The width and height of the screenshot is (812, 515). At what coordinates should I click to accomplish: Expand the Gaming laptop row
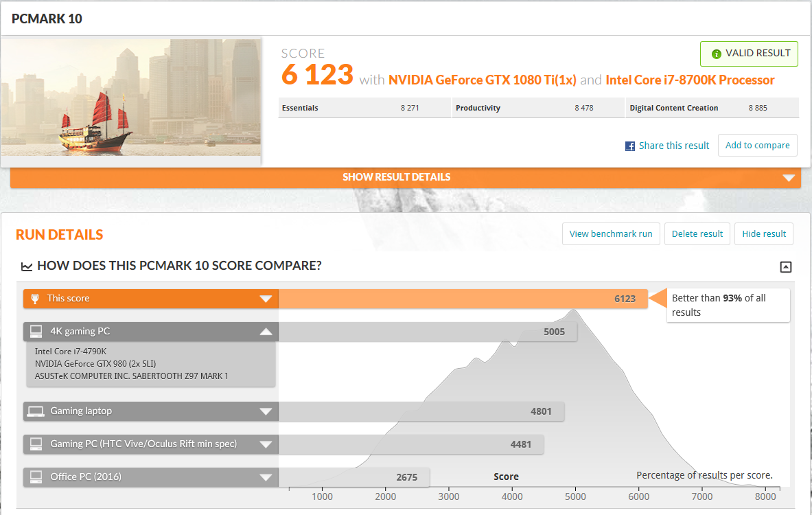266,411
